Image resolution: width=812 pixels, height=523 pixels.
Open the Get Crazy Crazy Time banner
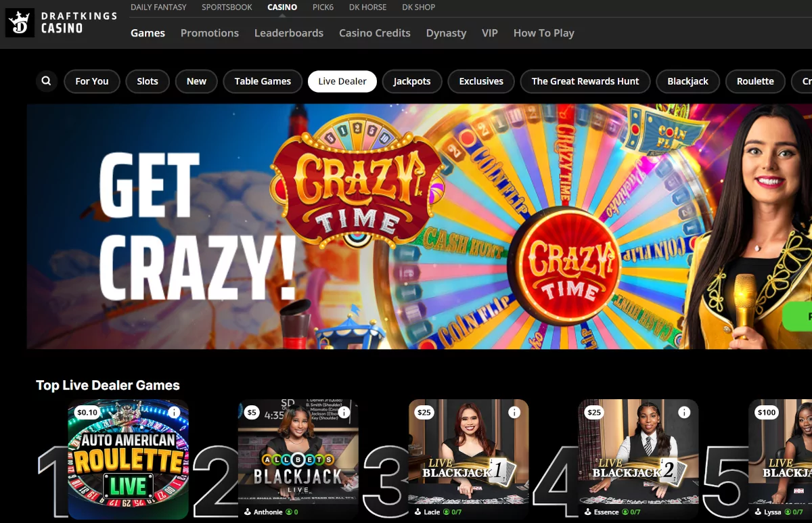coord(420,227)
